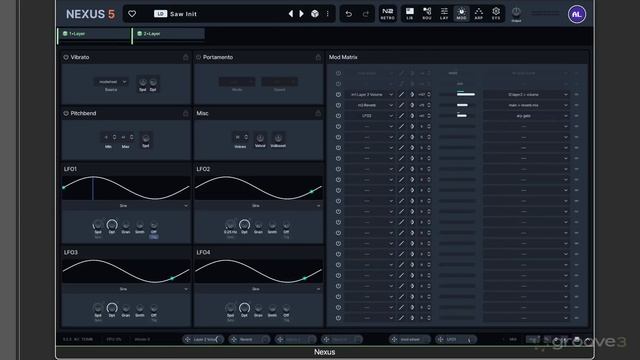640x360 pixels.
Task: Click the mod wheel macro button
Action: click(409, 339)
